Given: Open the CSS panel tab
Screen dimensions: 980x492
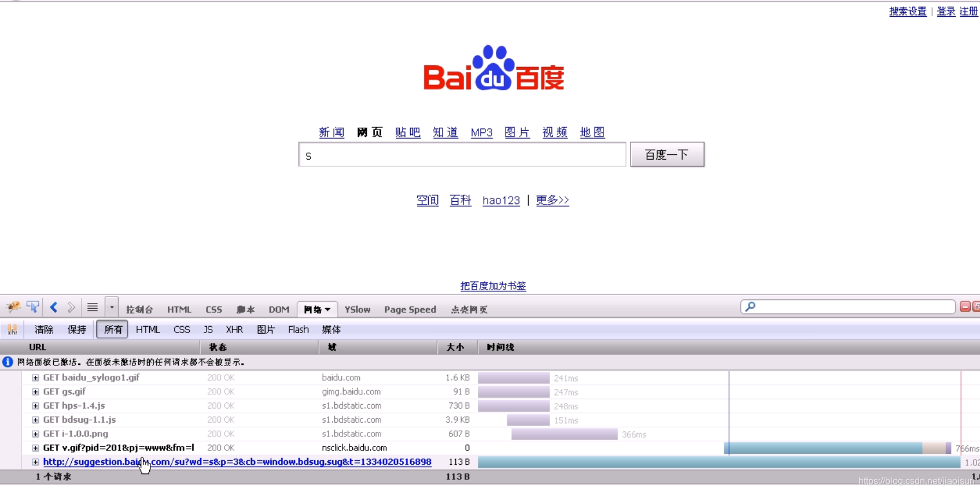Looking at the screenshot, I should click(213, 309).
